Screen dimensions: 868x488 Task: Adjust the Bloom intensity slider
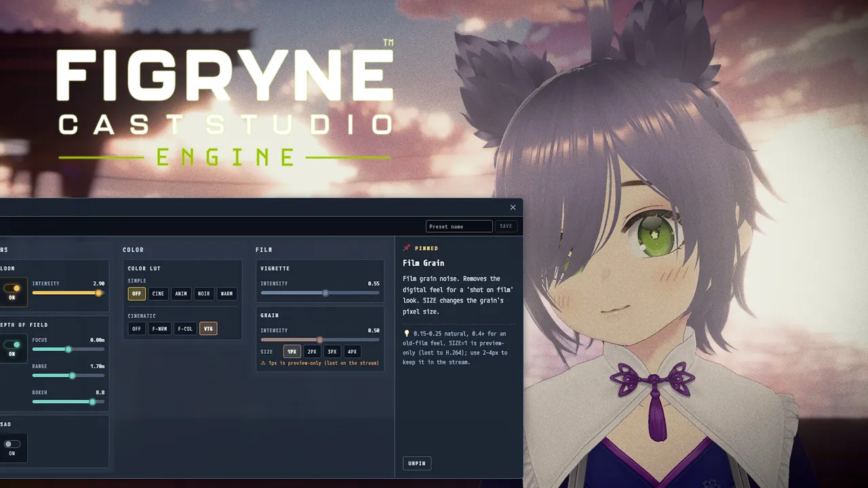(x=68, y=293)
